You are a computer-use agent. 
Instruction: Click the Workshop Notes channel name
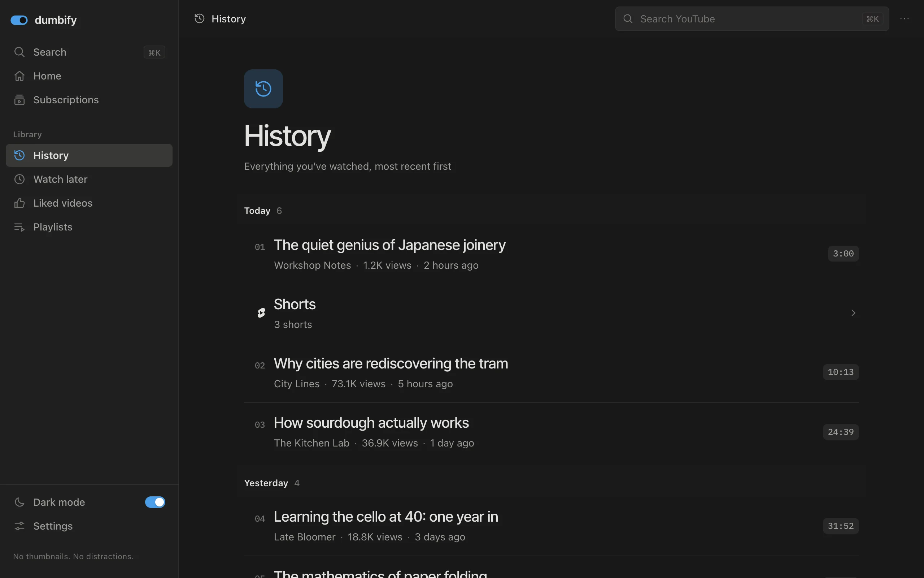312,265
